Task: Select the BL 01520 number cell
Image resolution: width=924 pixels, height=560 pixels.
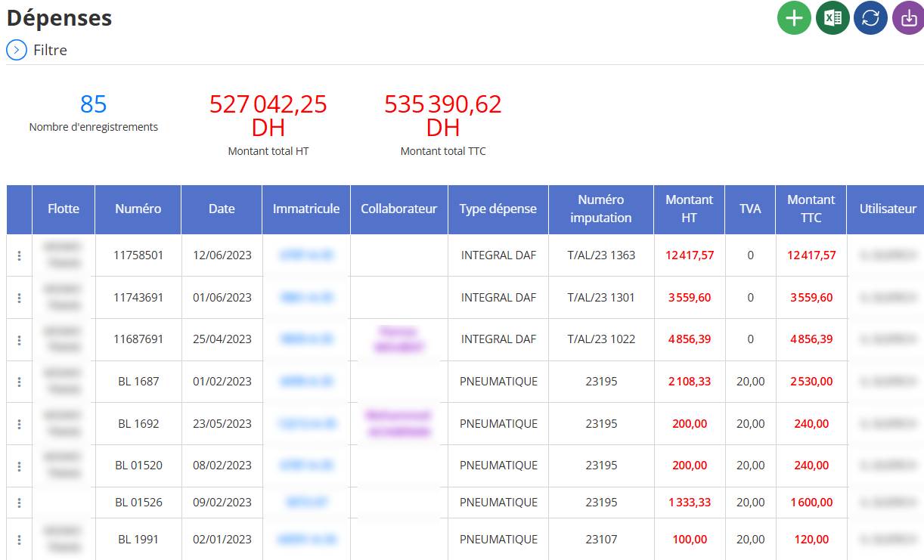Action: (x=138, y=466)
